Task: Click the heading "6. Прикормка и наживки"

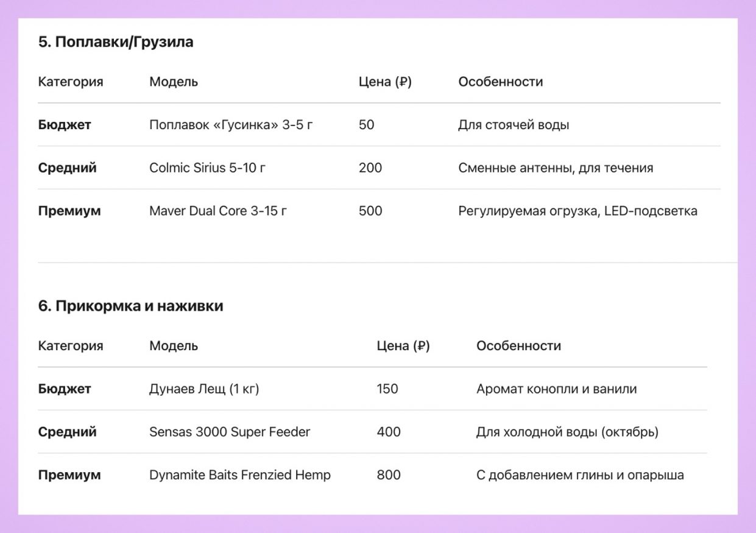Action: pos(130,306)
